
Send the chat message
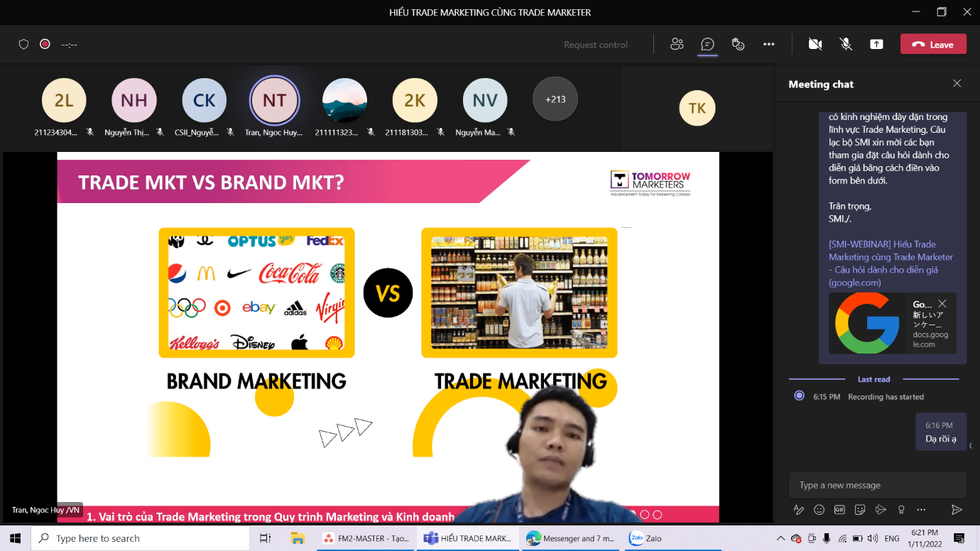coord(957,510)
